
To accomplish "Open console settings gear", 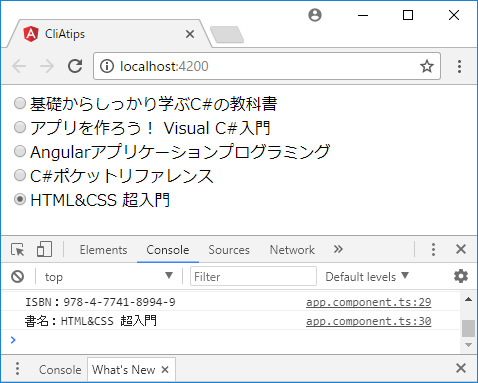I will [461, 276].
